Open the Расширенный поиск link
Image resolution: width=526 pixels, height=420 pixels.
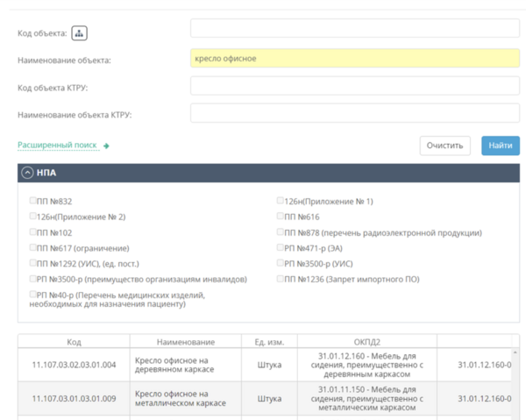click(57, 145)
